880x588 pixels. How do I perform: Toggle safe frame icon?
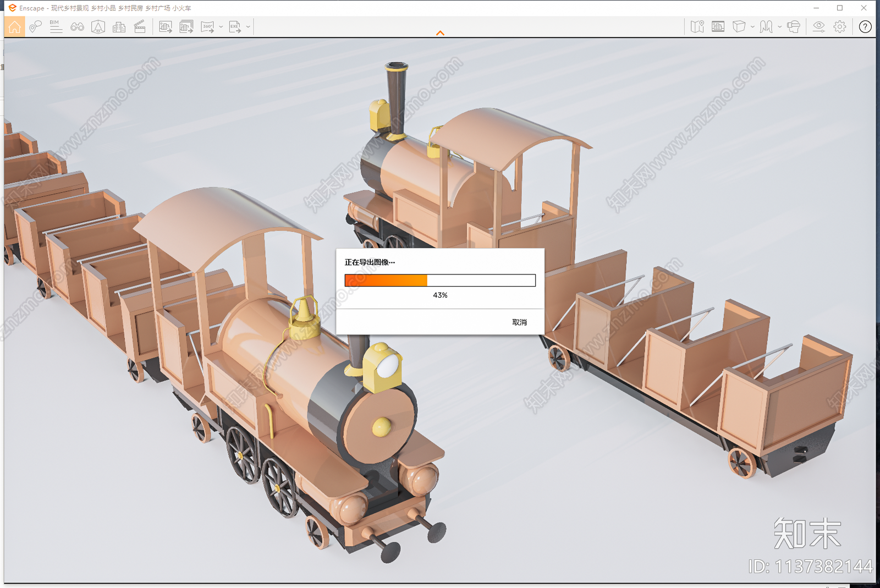coord(718,26)
